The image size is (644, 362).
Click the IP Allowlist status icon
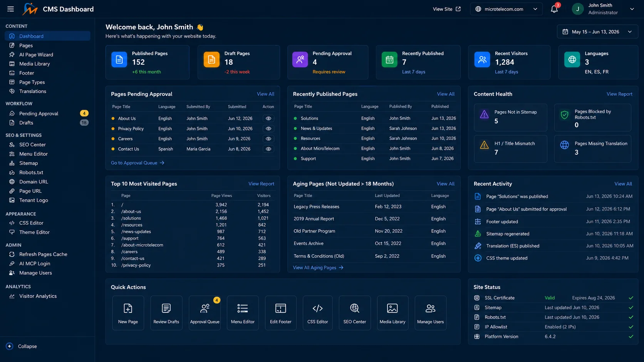tap(477, 327)
